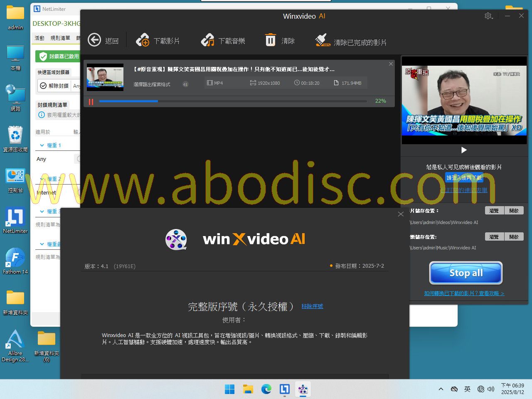The image size is (532, 399).
Task: Click the 清除 trash can icon
Action: pos(271,40)
